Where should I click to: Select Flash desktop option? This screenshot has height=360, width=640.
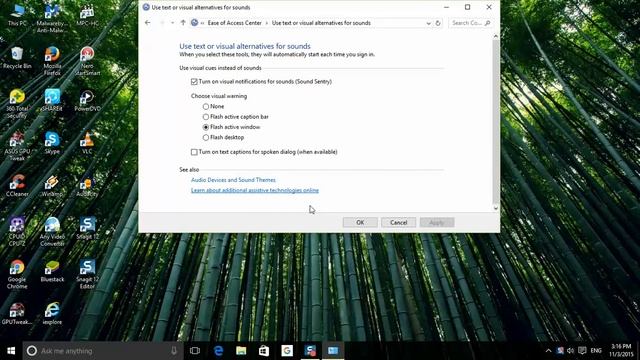pyautogui.click(x=223, y=138)
